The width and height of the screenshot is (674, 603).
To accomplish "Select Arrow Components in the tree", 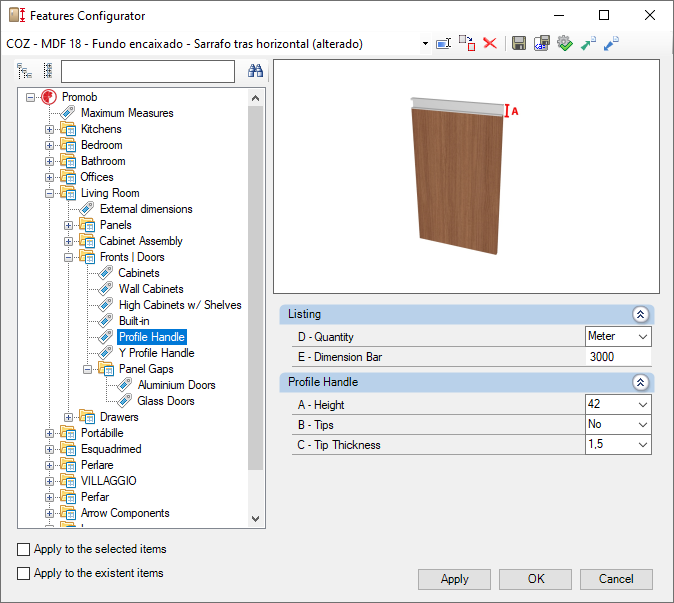I will point(125,513).
